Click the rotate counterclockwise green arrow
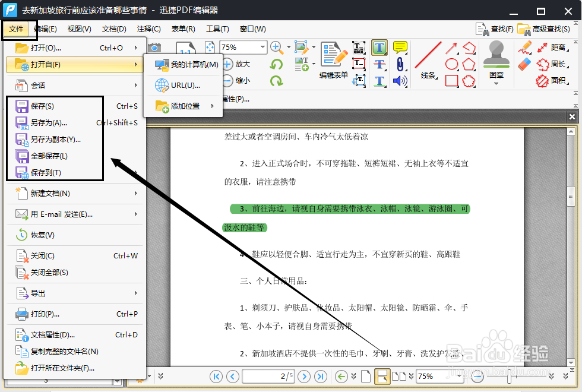 tap(276, 64)
